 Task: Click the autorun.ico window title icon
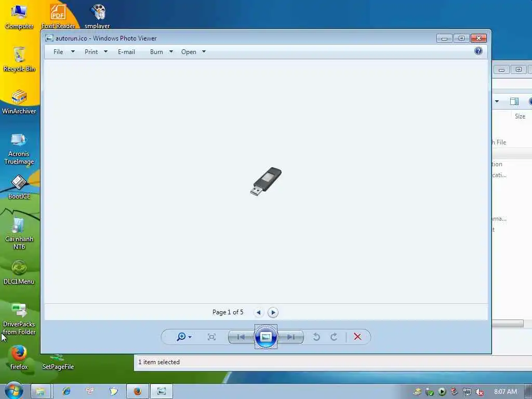pos(49,38)
